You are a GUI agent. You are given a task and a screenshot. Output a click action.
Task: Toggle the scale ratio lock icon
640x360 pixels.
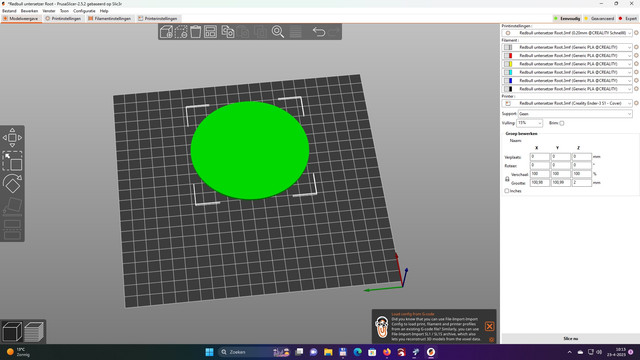507,179
